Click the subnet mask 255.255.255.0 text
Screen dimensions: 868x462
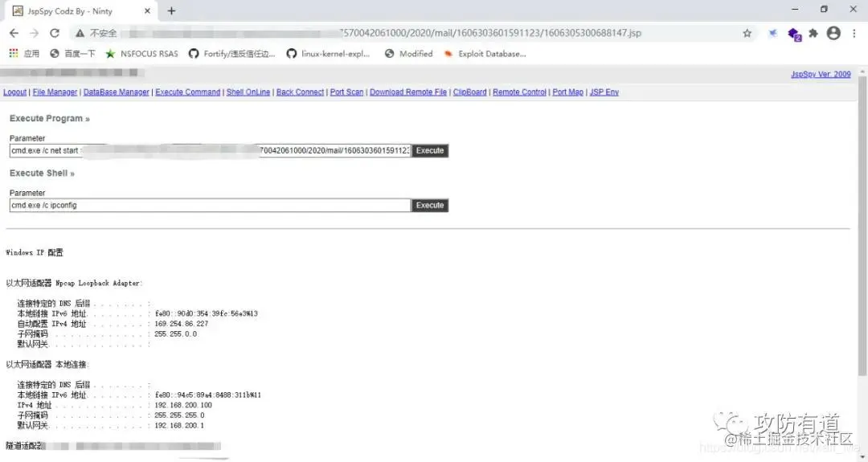pyautogui.click(x=179, y=415)
